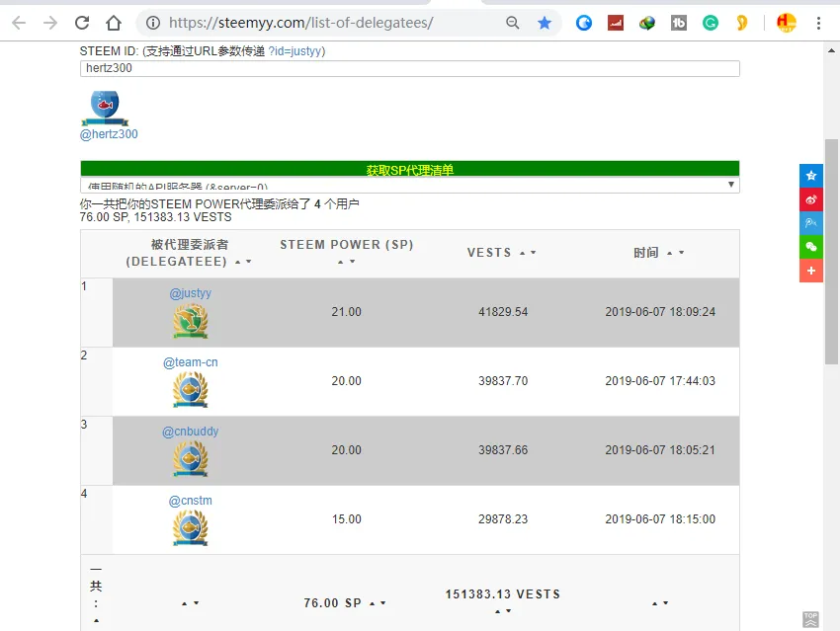Open the @justyy delegatee link
This screenshot has width=840, height=631.
pos(190,293)
